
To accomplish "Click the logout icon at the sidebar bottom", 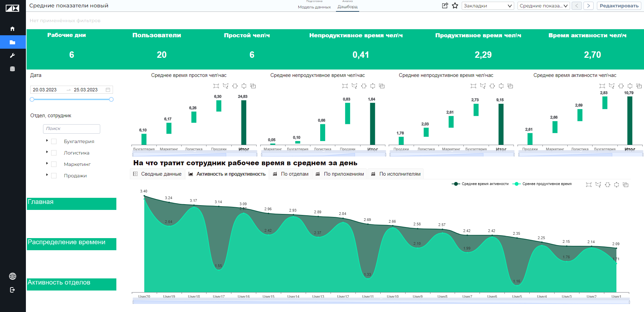I will click(12, 290).
